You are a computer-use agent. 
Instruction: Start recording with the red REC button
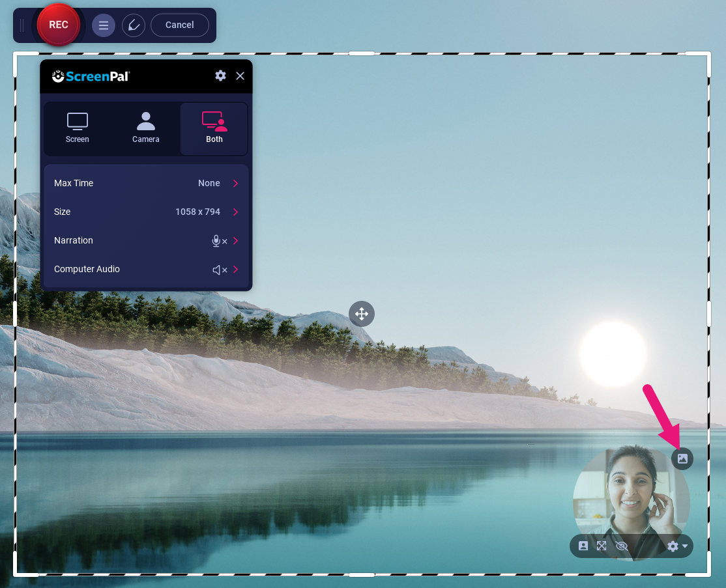click(59, 25)
